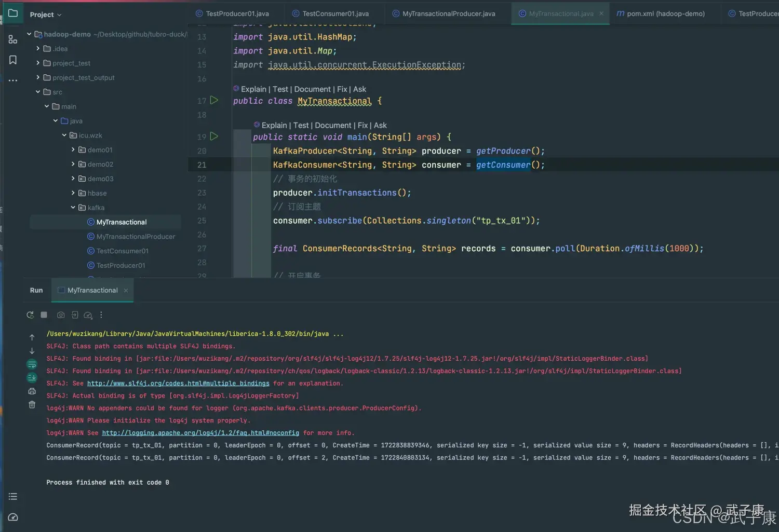The image size is (779, 532).
Task: Open the gauge tool window icon at bottom left
Action: point(13,517)
